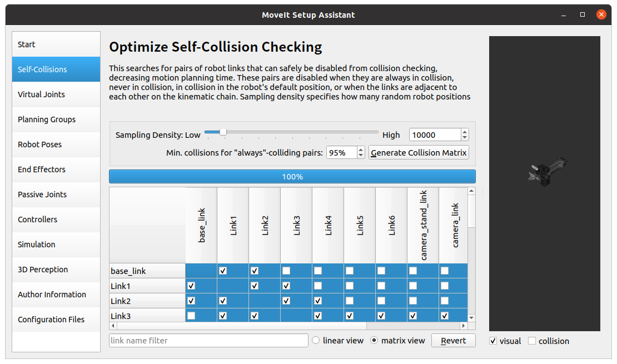Increase sampling density with up arrow
617x364 pixels.
[x=465, y=132]
